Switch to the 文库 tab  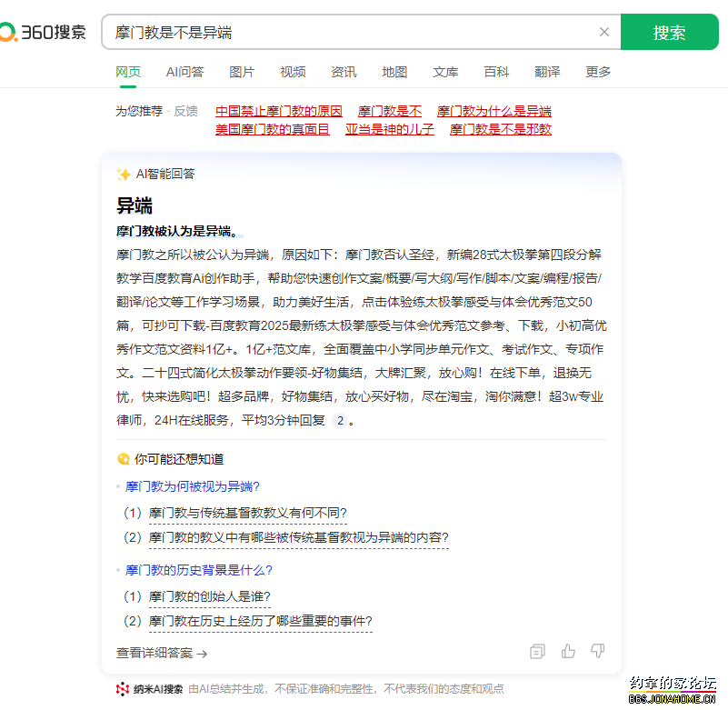pos(445,72)
